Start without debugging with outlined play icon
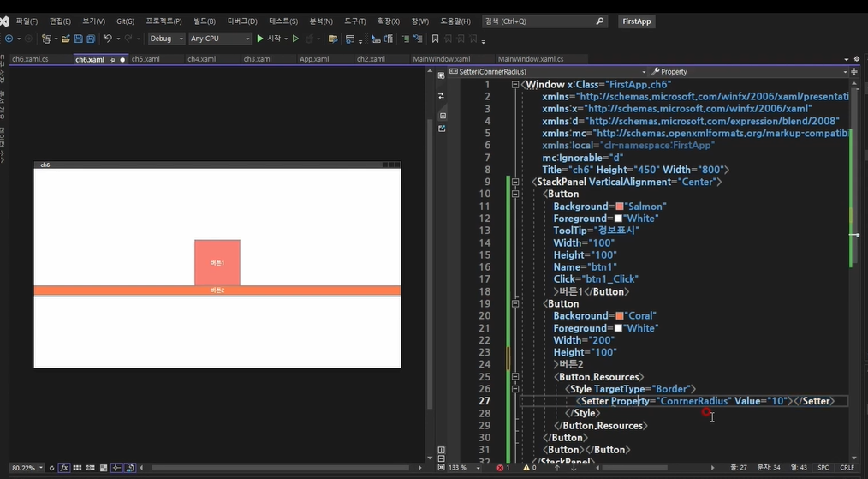Image resolution: width=868 pixels, height=479 pixels. [295, 39]
